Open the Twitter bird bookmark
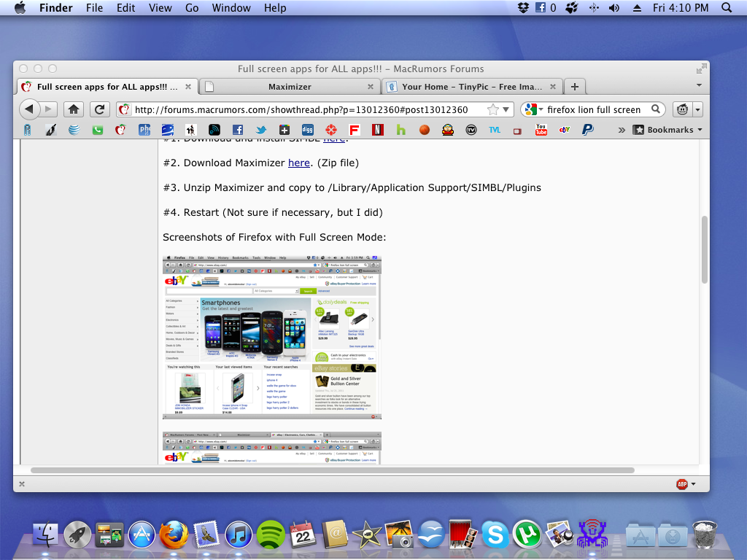 (260, 130)
